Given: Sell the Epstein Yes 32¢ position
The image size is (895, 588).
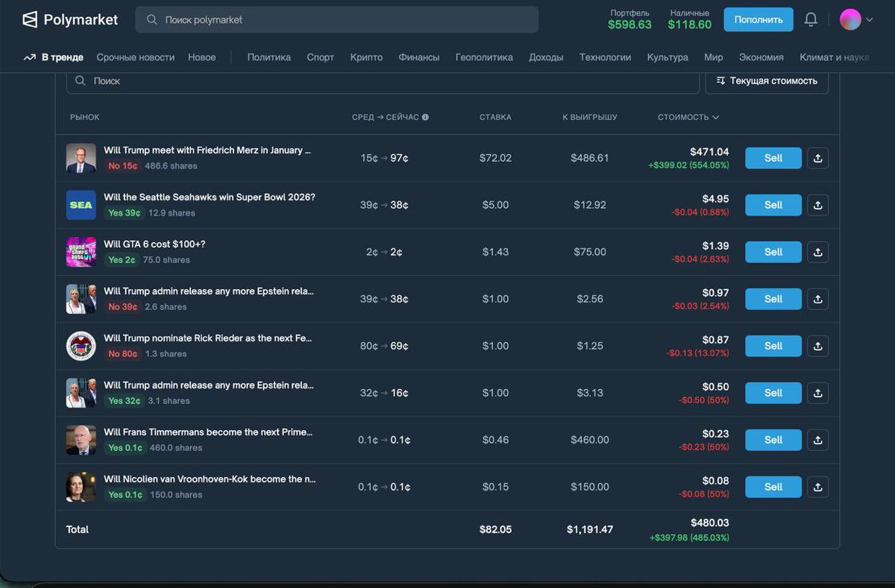Looking at the screenshot, I should 773,393.
